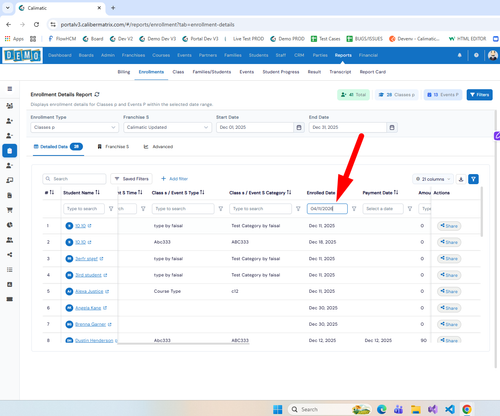This screenshot has height=416, width=500.
Task: Click the DEMO logo
Action: click(x=22, y=55)
